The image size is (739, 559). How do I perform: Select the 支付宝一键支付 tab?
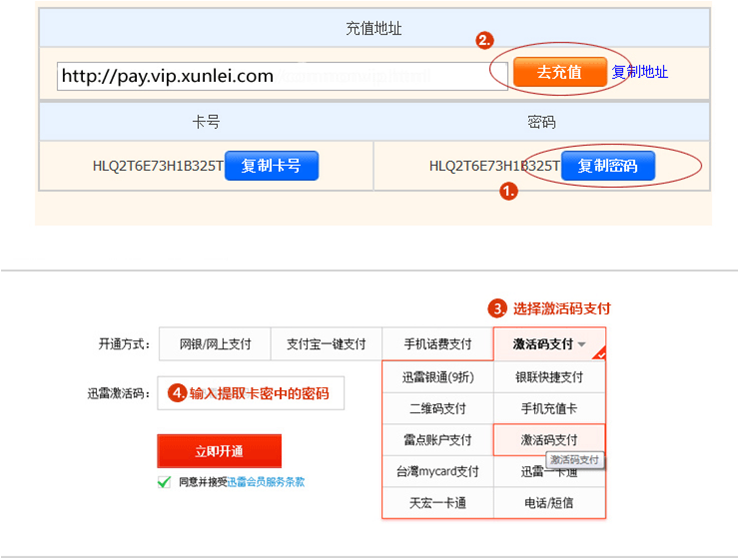pyautogui.click(x=326, y=344)
